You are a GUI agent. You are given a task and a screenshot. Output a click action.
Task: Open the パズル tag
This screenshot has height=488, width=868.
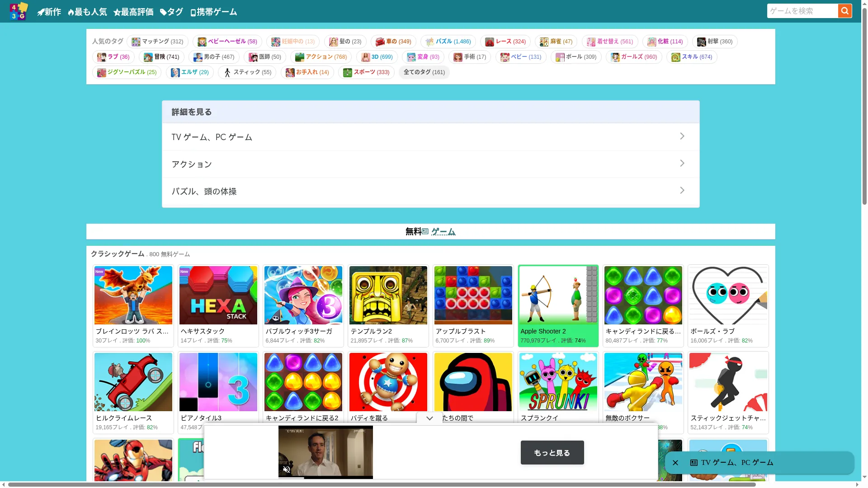[448, 42]
